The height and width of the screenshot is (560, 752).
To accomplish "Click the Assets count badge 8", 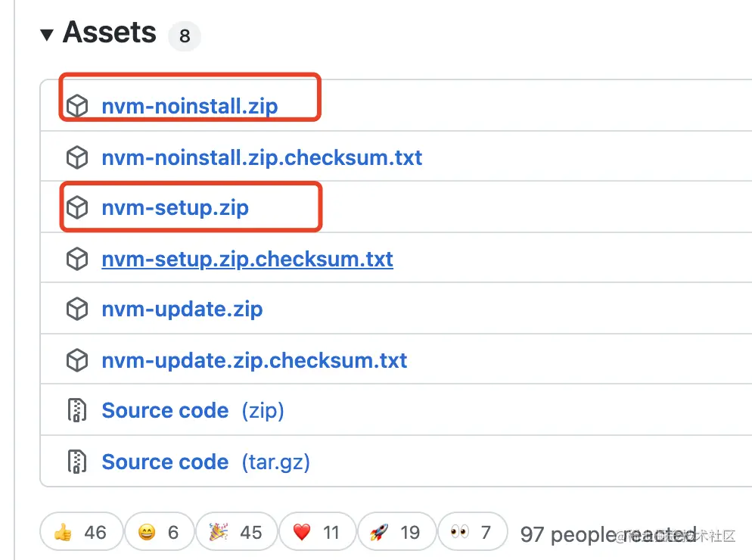I will [x=185, y=36].
